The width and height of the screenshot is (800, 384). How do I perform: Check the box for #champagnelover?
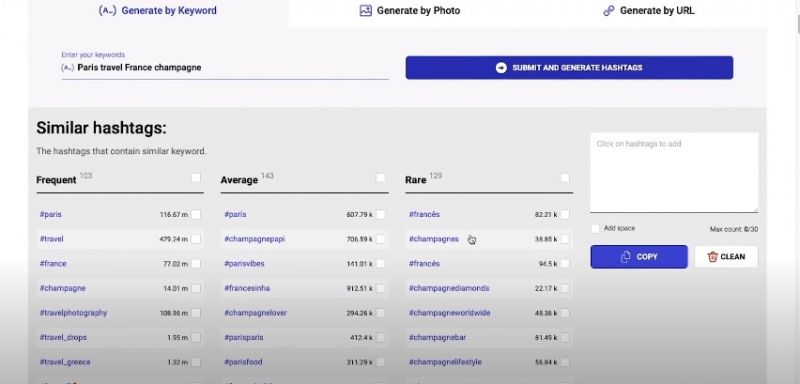click(x=380, y=313)
